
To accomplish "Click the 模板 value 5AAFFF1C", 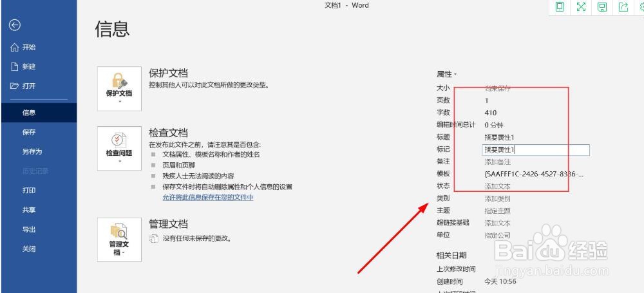I will [535, 174].
